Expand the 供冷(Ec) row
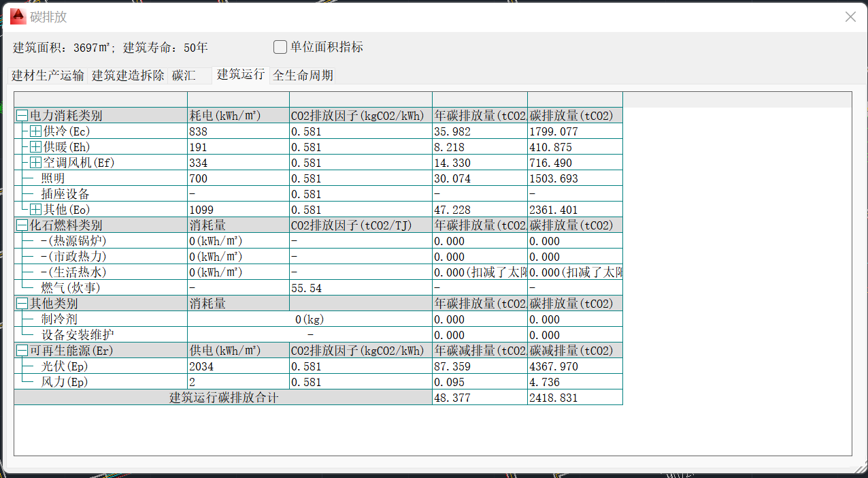This screenshot has width=868, height=478. [35, 131]
